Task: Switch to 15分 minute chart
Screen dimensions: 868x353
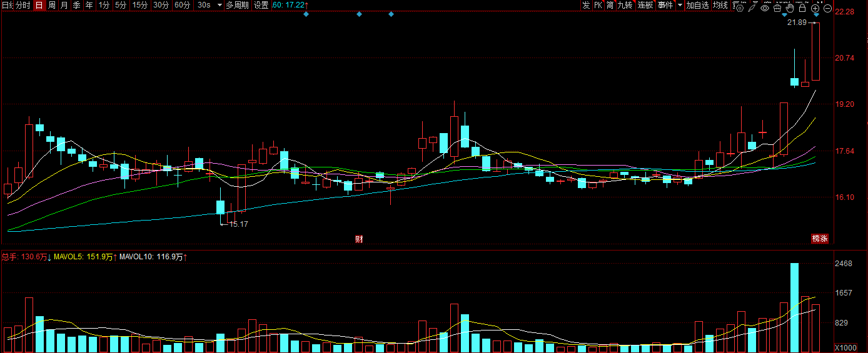Action: point(140,5)
